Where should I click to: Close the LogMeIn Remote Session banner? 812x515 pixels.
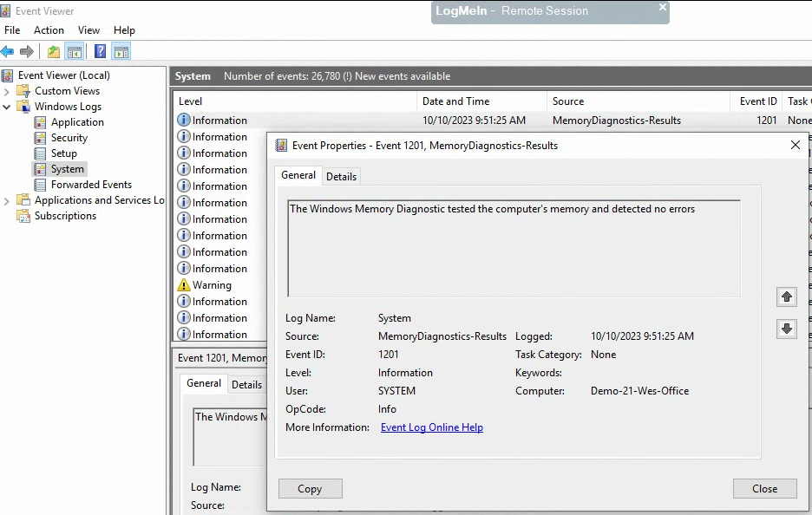coord(663,8)
